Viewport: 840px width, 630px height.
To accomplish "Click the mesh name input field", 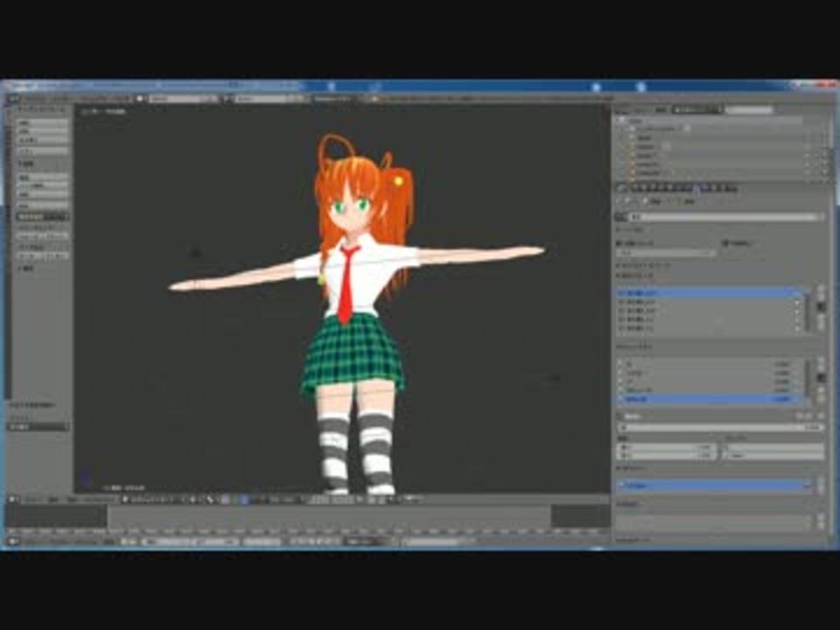I will [722, 217].
